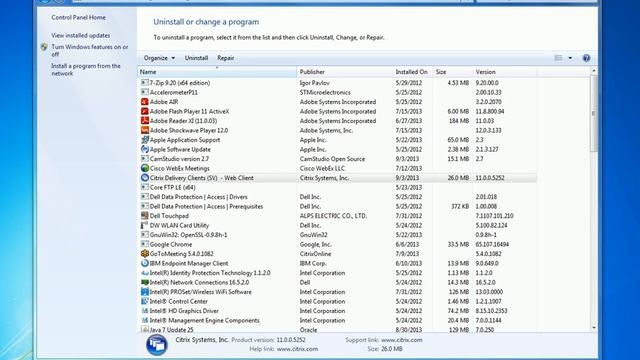Sort by the Size column header
The image size is (640, 360).
click(452, 72)
